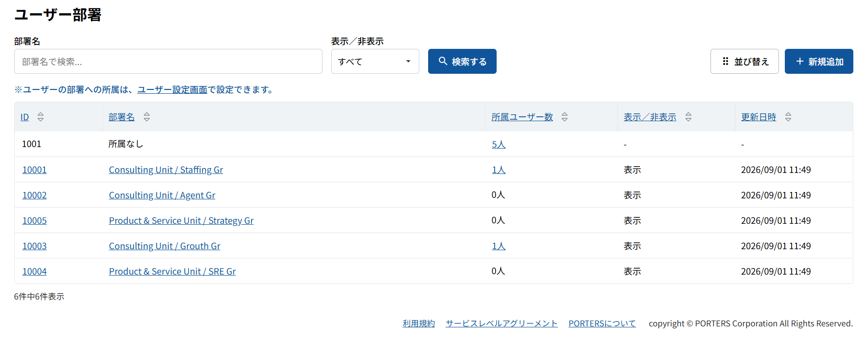Open the 並び替え reorder button
The image size is (868, 343).
coord(745,62)
